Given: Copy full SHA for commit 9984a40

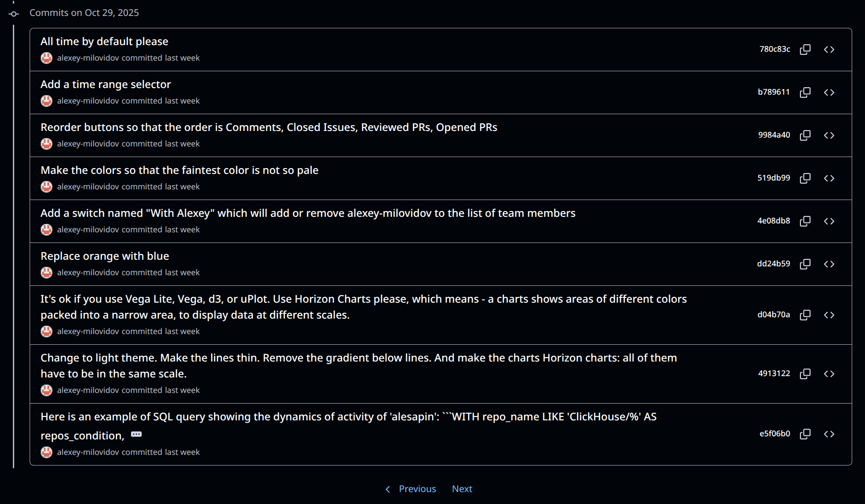Looking at the screenshot, I should (805, 135).
